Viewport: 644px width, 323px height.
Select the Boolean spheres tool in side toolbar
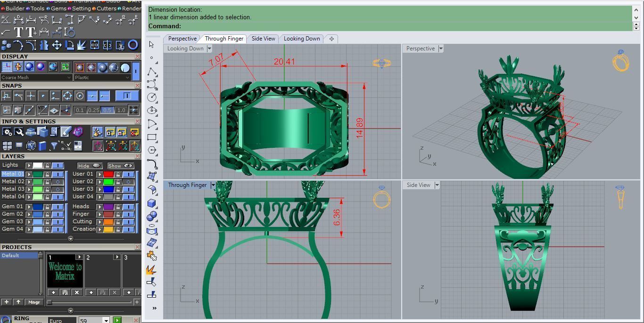(152, 216)
